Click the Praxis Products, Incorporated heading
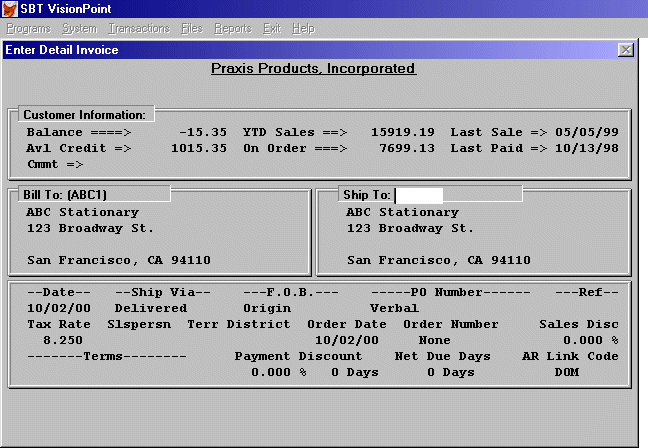 tap(313, 68)
